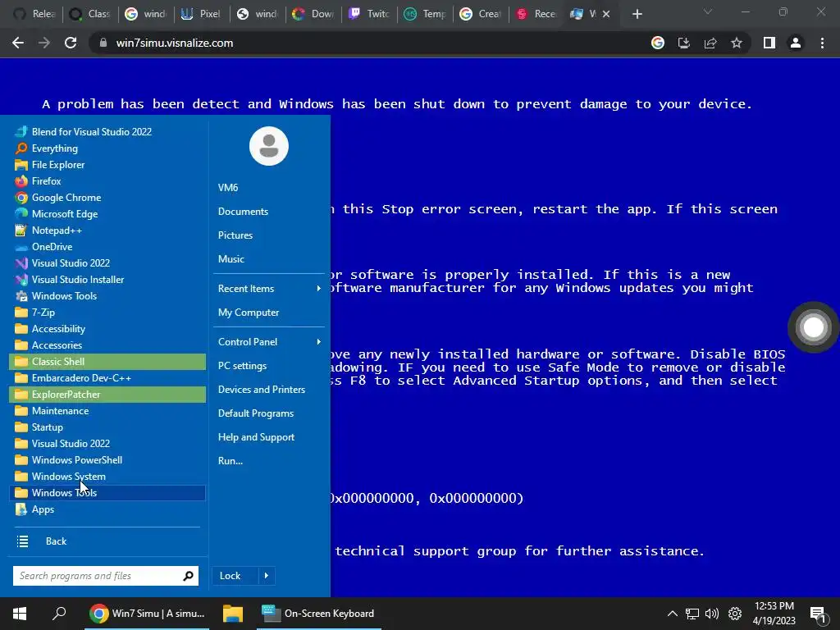Open the highlighted Windows Tools folder
Image resolution: width=840 pixels, height=630 pixels.
tap(107, 493)
